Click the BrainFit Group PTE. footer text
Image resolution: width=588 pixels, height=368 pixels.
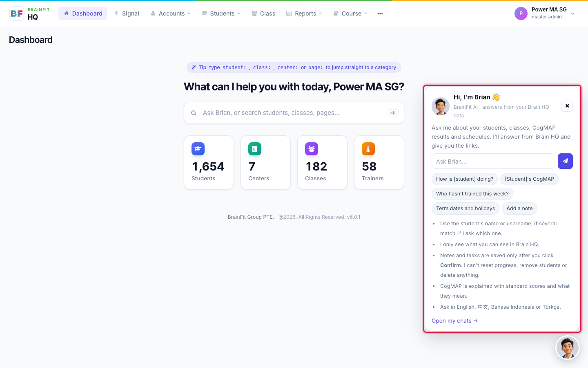[251, 217]
